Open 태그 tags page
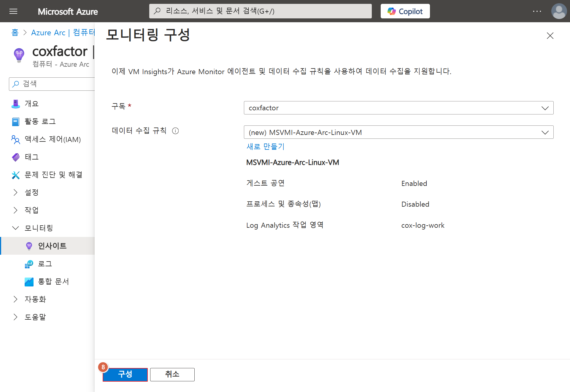The height and width of the screenshot is (392, 570). pos(31,157)
